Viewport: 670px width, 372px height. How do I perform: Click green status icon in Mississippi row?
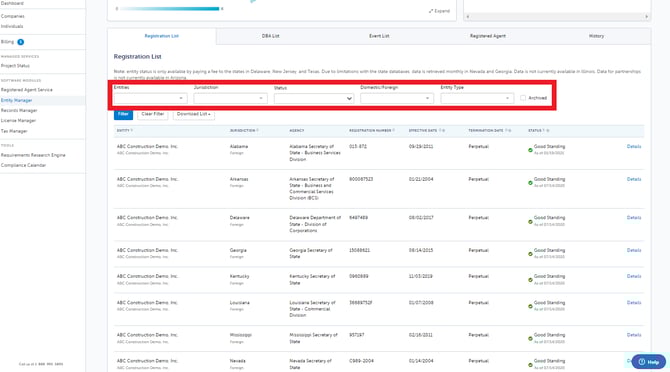530,339
